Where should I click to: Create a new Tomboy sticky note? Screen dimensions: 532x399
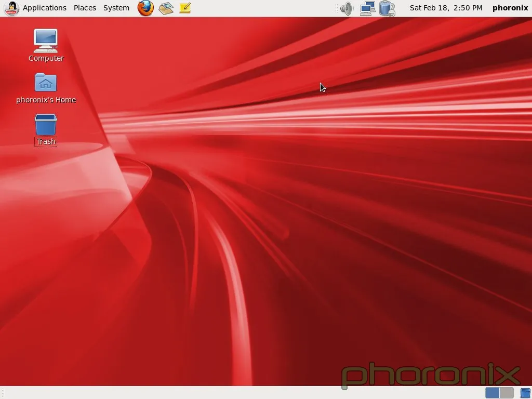(185, 8)
